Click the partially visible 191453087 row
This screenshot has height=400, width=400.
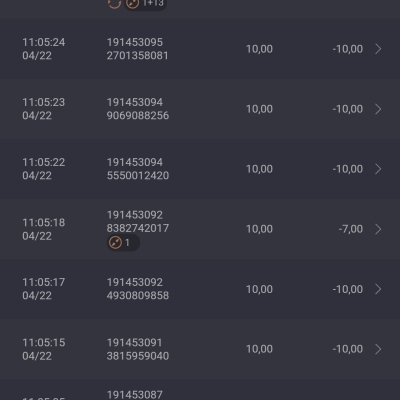pyautogui.click(x=200, y=390)
